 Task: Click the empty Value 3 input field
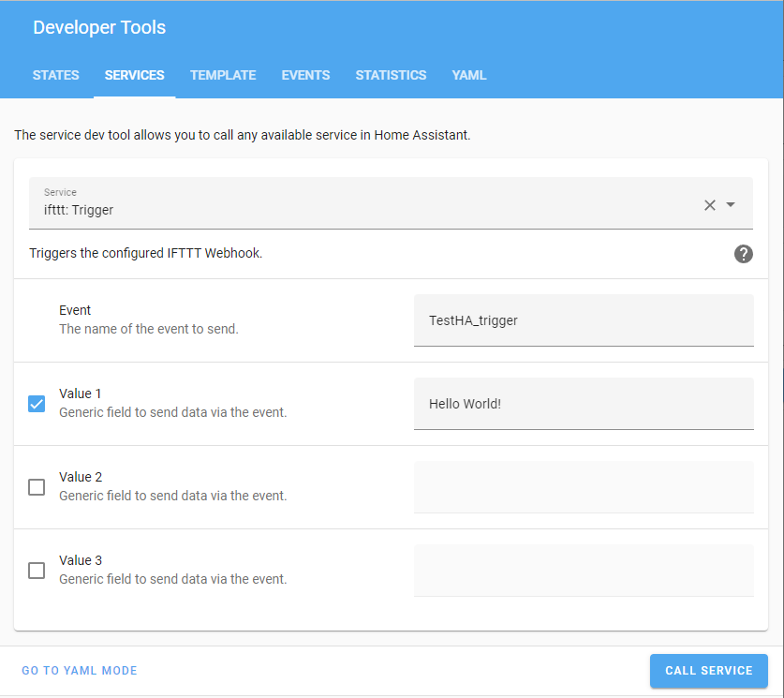(x=583, y=571)
